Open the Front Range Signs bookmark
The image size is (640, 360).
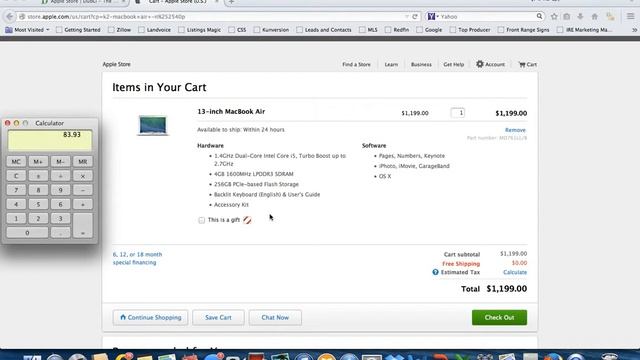[523, 30]
